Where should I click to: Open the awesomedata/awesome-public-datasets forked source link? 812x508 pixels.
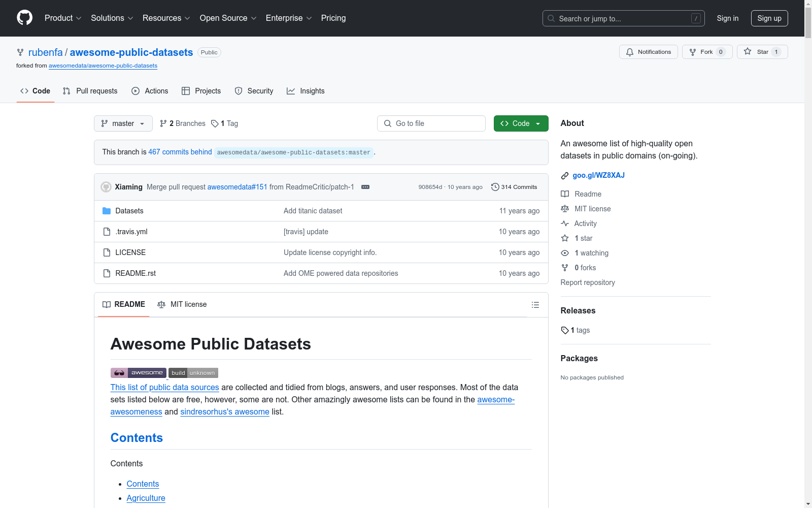[x=103, y=66]
